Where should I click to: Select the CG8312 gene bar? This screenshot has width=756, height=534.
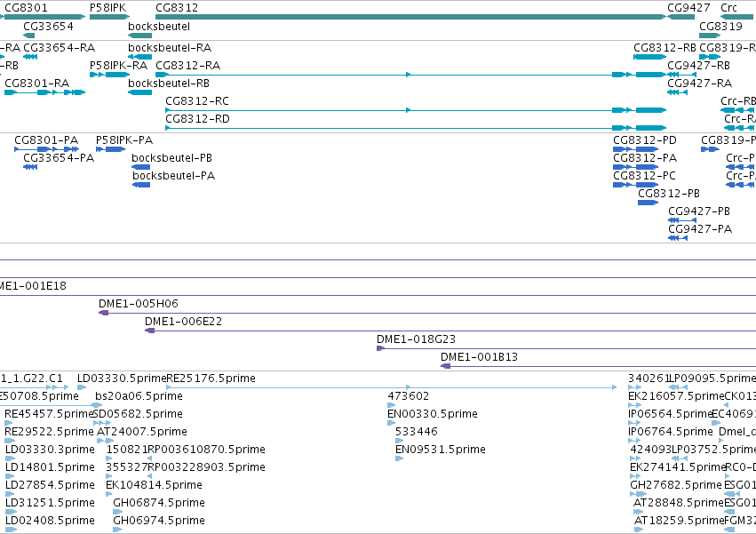[x=410, y=17]
